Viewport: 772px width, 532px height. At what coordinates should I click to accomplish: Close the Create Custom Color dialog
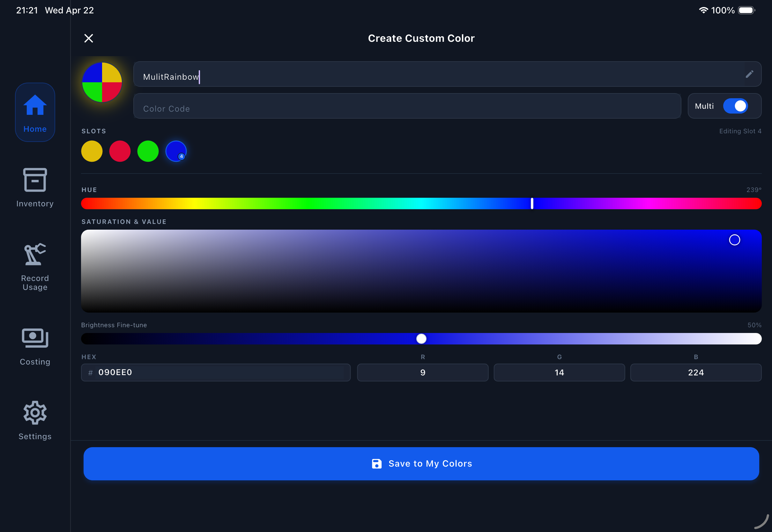89,38
